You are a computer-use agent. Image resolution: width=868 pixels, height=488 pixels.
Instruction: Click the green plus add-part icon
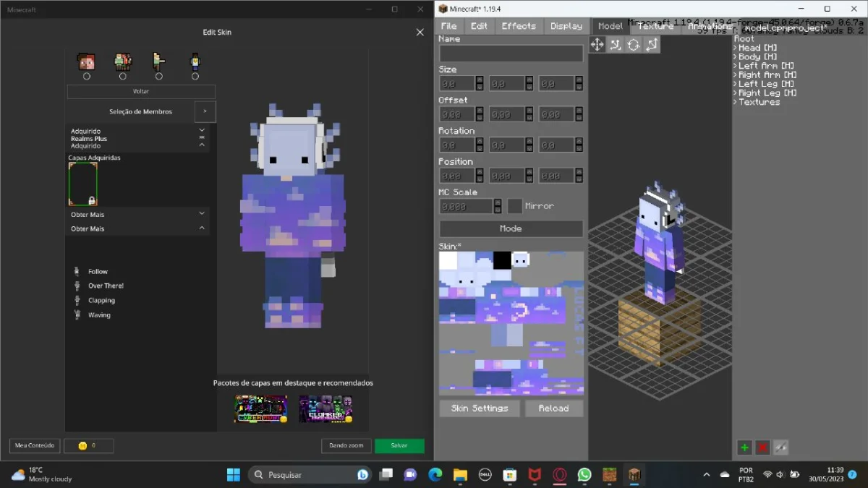744,448
